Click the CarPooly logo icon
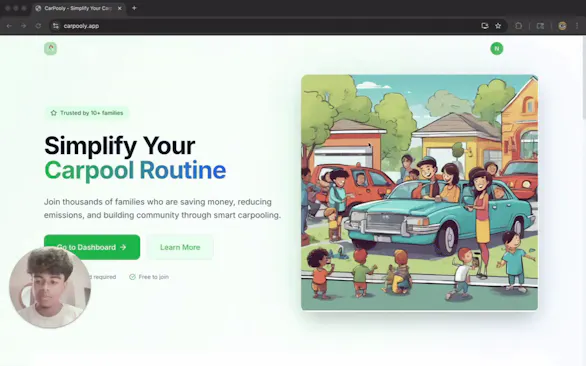This screenshot has width=586, height=366. coord(50,49)
